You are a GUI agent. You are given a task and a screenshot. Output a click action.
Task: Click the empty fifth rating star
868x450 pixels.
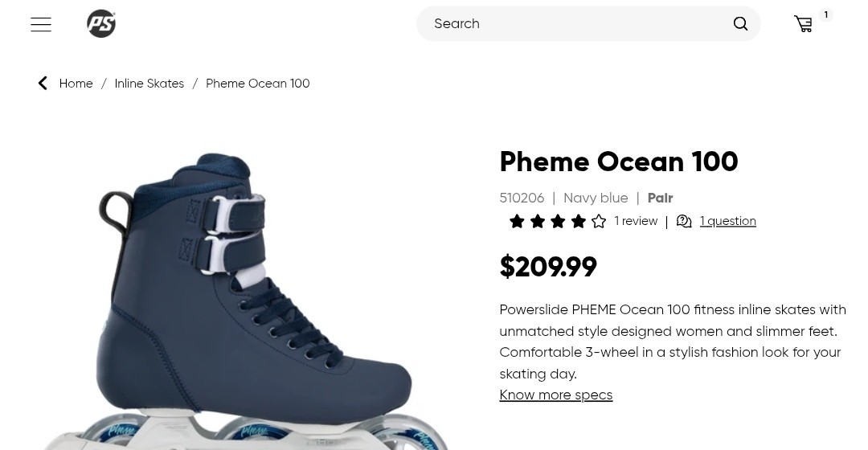(x=599, y=221)
